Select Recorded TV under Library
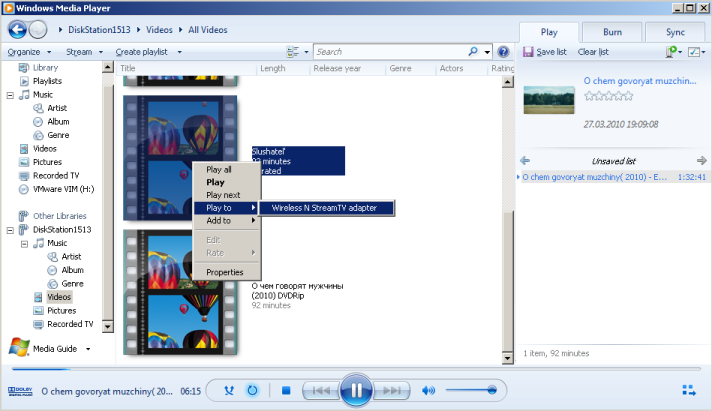This screenshot has width=712, height=411. pyautogui.click(x=56, y=175)
